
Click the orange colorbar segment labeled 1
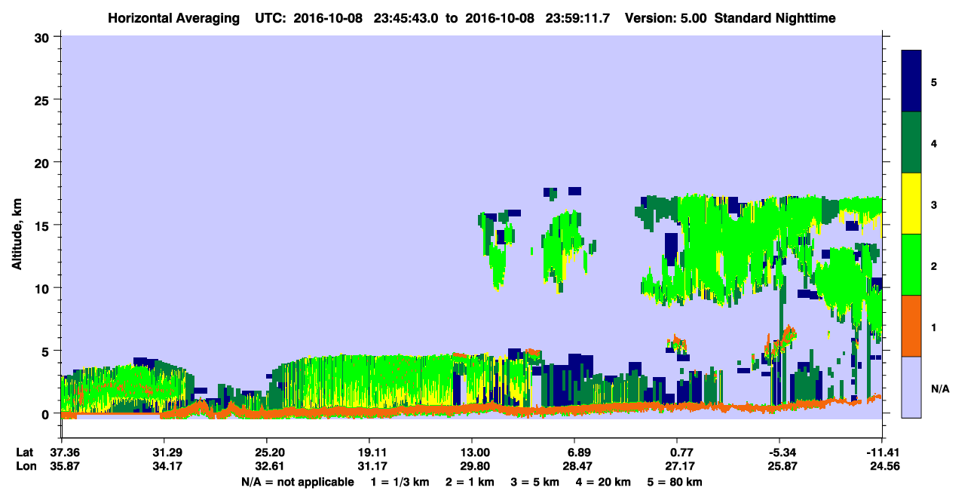911,326
